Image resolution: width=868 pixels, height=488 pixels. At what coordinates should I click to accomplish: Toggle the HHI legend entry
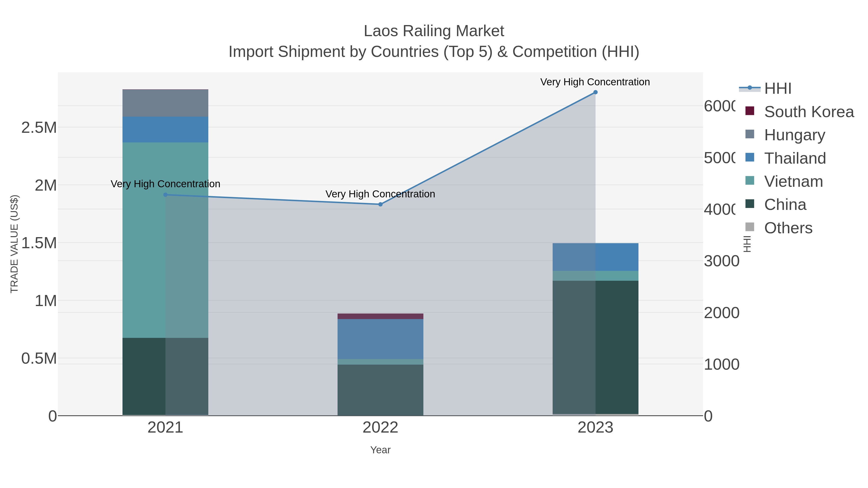coord(765,89)
